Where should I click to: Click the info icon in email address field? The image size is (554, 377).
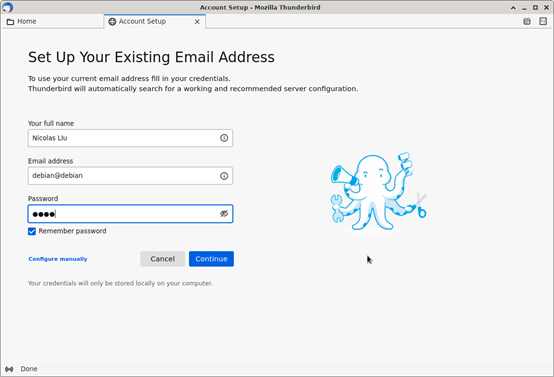(x=224, y=176)
